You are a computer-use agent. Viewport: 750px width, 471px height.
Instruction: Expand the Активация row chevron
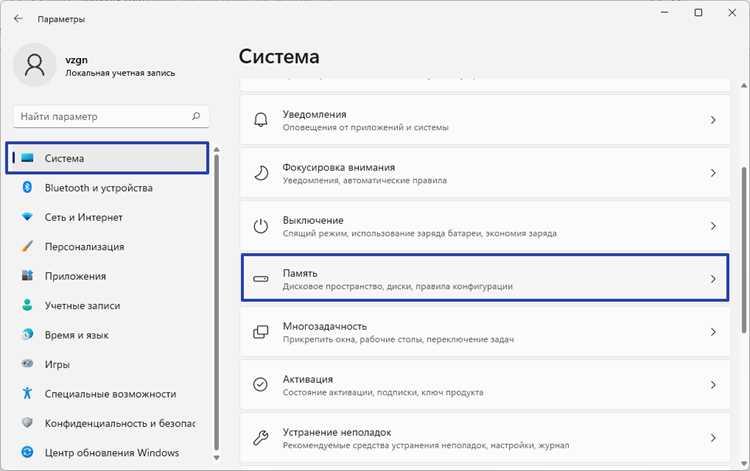[713, 384]
